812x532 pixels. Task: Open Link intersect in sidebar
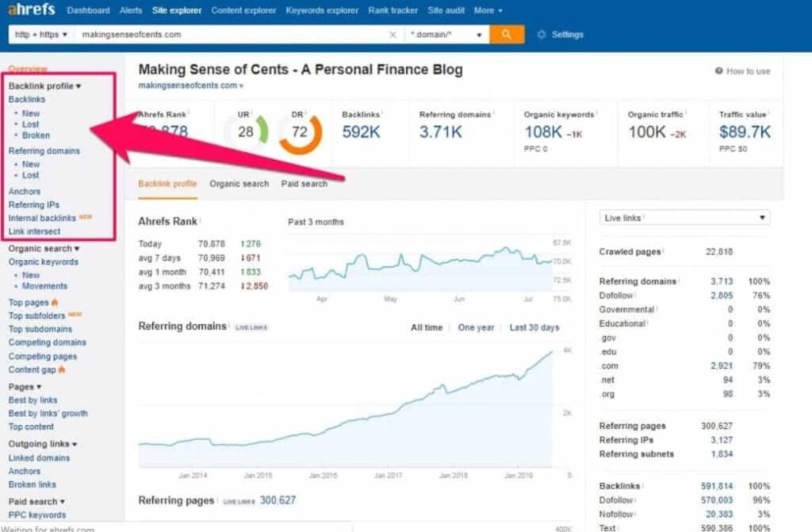pos(34,232)
